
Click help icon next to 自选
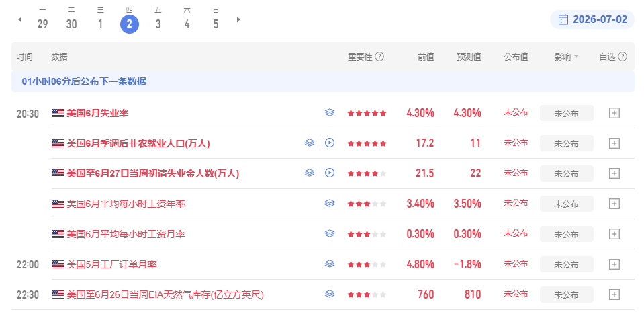(623, 56)
